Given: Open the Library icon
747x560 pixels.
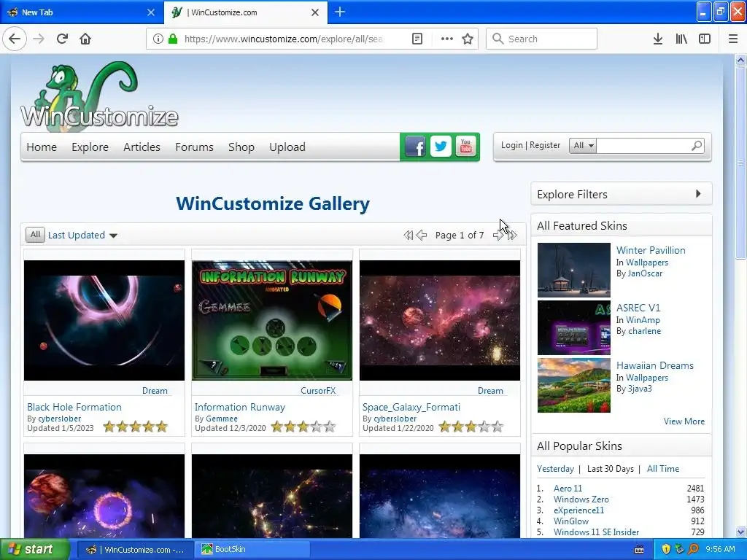Looking at the screenshot, I should click(681, 39).
